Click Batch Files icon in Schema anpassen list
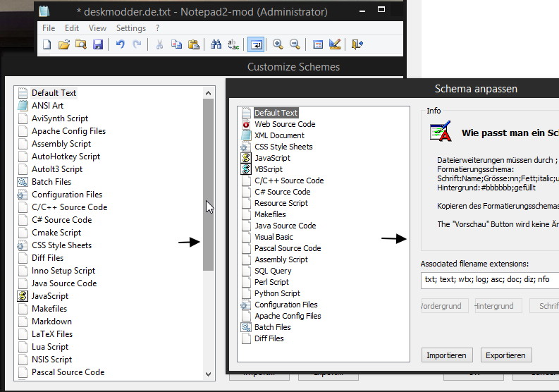 pos(246,327)
